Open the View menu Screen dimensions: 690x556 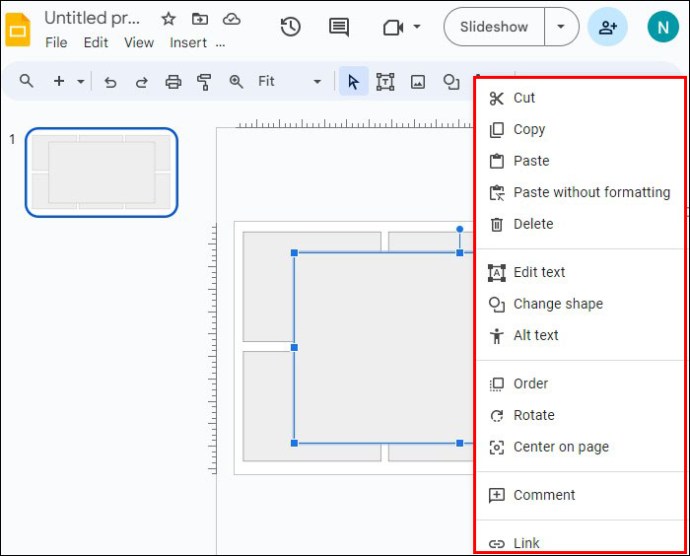pyautogui.click(x=139, y=43)
